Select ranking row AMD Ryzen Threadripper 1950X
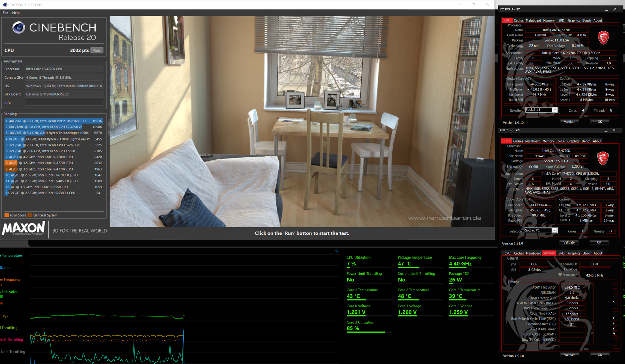 click(54, 133)
